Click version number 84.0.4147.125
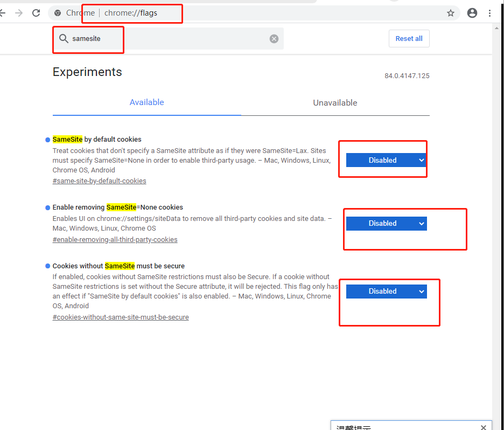Image resolution: width=504 pixels, height=430 pixels. click(407, 75)
